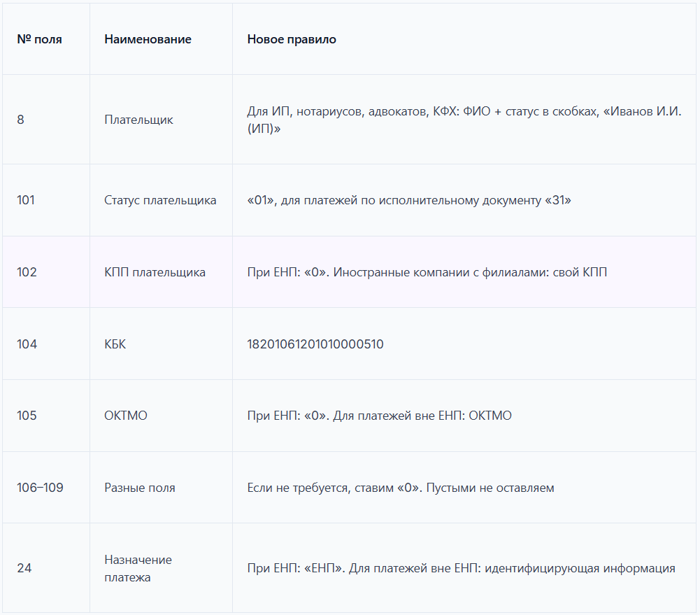Screen dimensions: 700x615
Task: Click the "ОКТМО" name cell
Action: pos(126,416)
